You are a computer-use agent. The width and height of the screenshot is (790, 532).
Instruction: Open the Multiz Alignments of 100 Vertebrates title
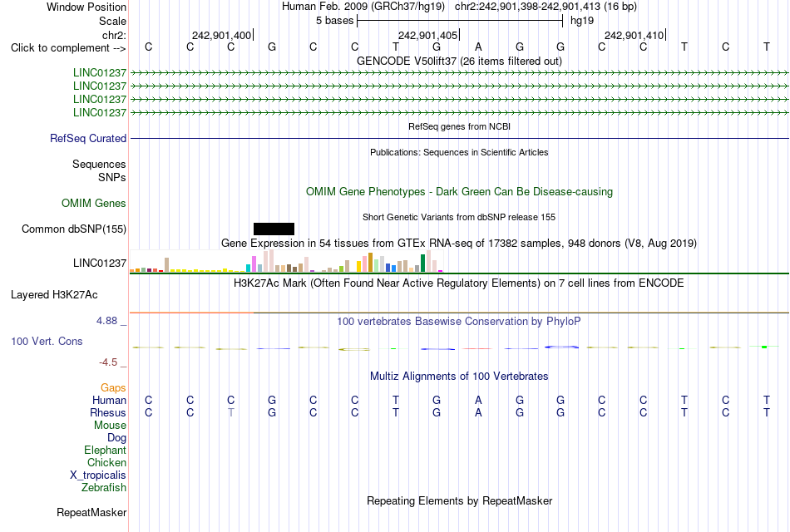point(459,377)
